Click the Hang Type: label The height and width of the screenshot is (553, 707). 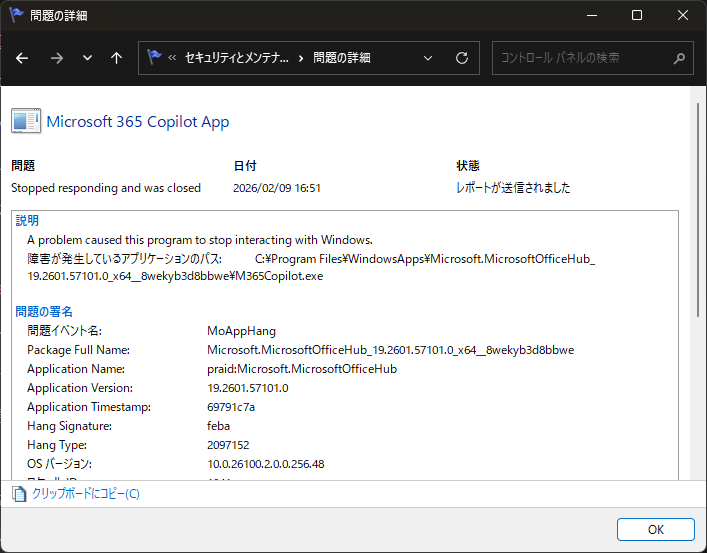pos(57,445)
